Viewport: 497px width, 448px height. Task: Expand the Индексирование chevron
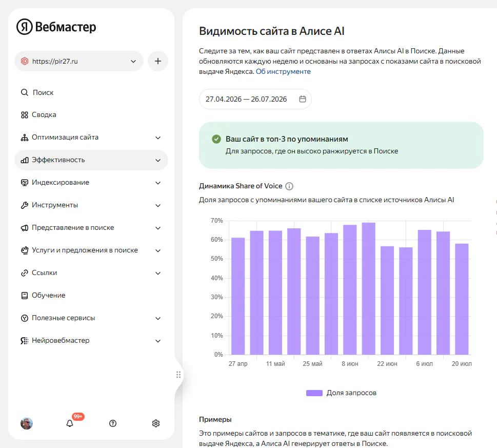158,183
